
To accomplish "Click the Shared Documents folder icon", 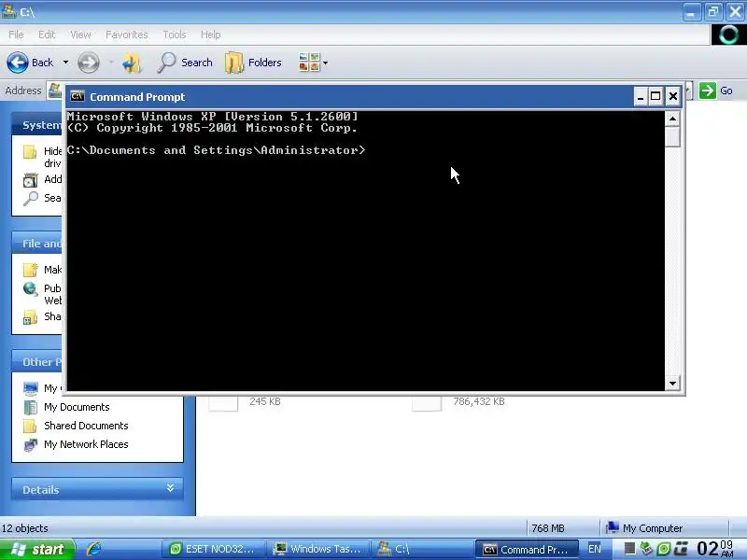I will [x=31, y=426].
